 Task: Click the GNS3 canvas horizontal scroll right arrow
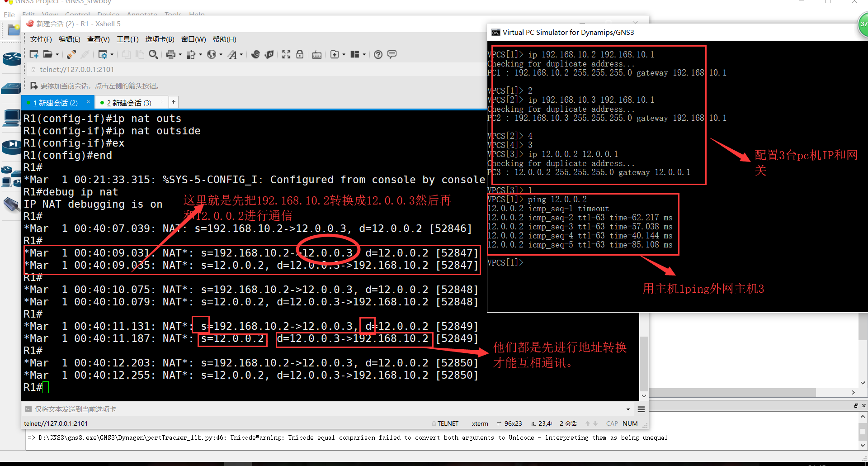click(853, 393)
